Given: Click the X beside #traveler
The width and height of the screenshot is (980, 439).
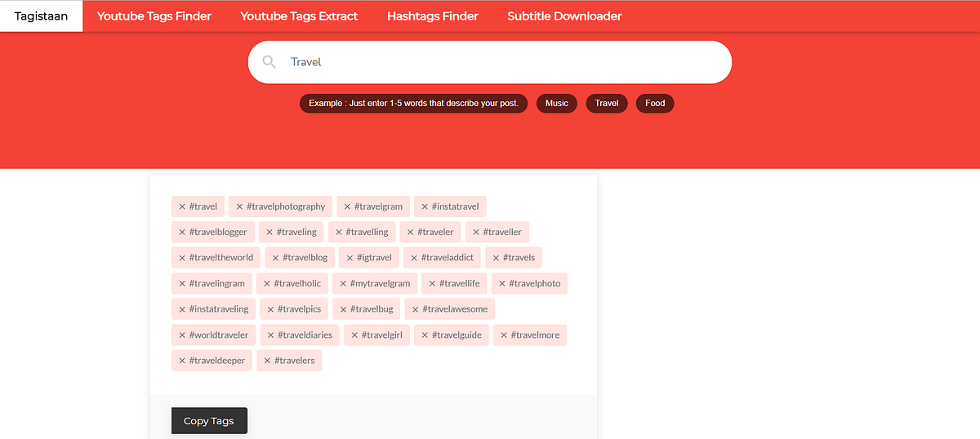Looking at the screenshot, I should click(410, 232).
